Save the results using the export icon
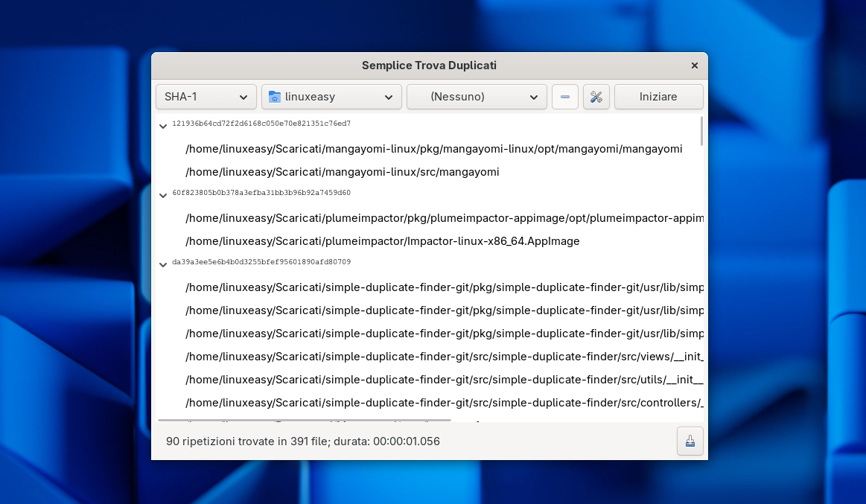Image resolution: width=866 pixels, height=504 pixels. pos(690,441)
